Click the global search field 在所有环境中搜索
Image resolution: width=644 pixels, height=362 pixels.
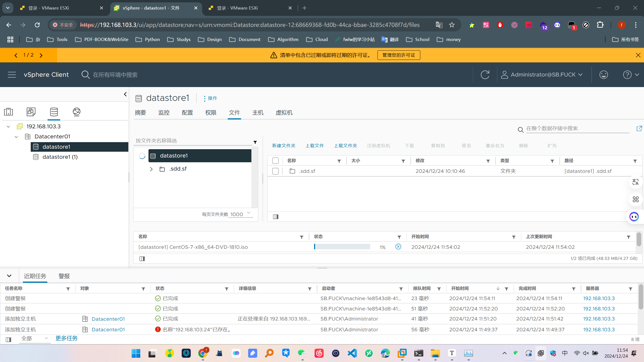115,75
